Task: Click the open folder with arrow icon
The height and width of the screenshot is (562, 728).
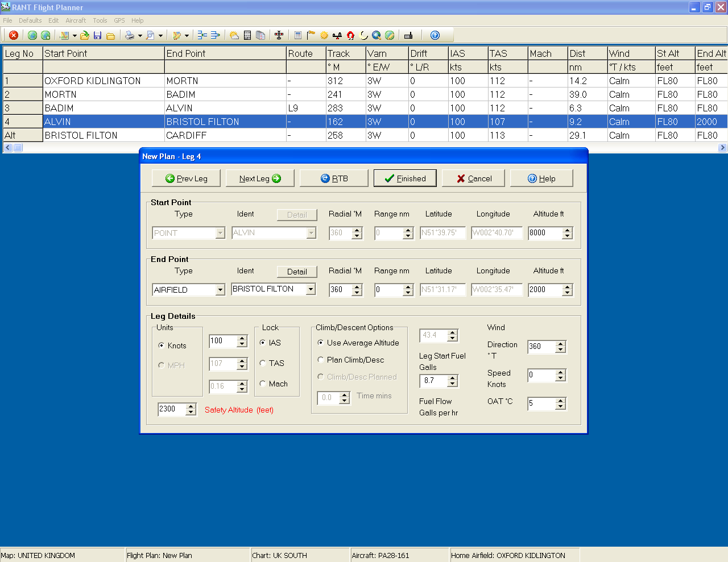Action: coord(84,35)
